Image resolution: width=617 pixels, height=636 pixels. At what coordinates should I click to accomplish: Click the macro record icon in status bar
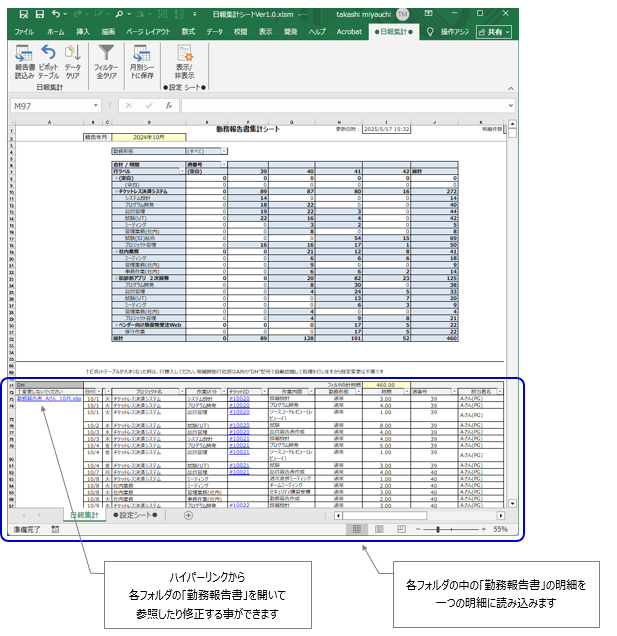click(55, 529)
